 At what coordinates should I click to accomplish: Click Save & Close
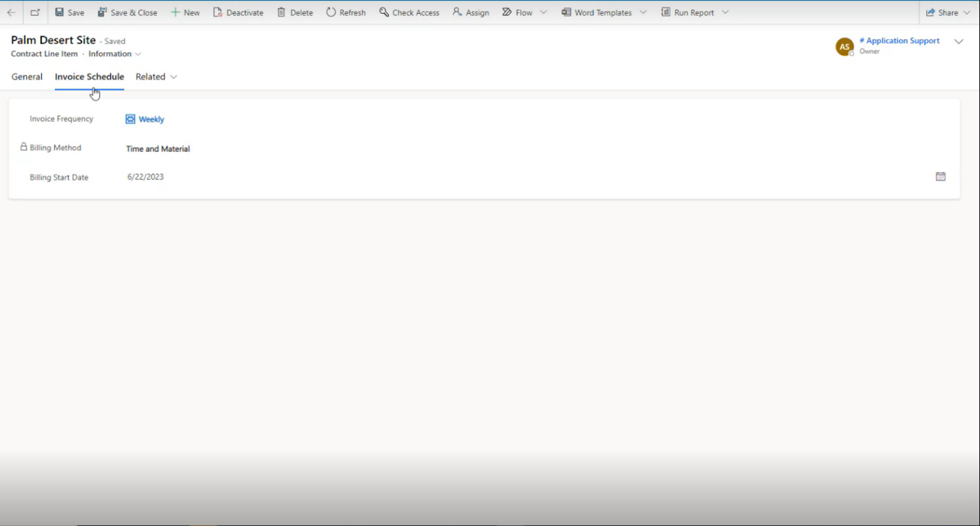(127, 12)
